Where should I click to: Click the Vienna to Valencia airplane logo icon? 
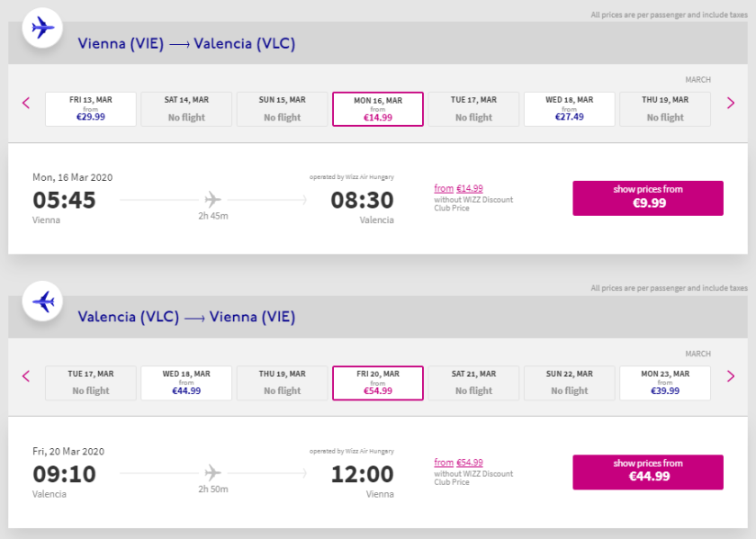pos(42,28)
